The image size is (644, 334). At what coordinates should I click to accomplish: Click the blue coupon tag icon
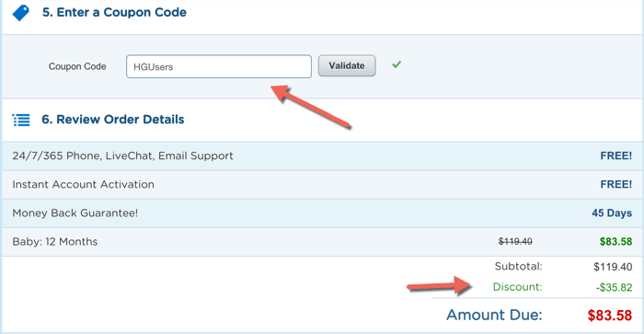pyautogui.click(x=21, y=13)
